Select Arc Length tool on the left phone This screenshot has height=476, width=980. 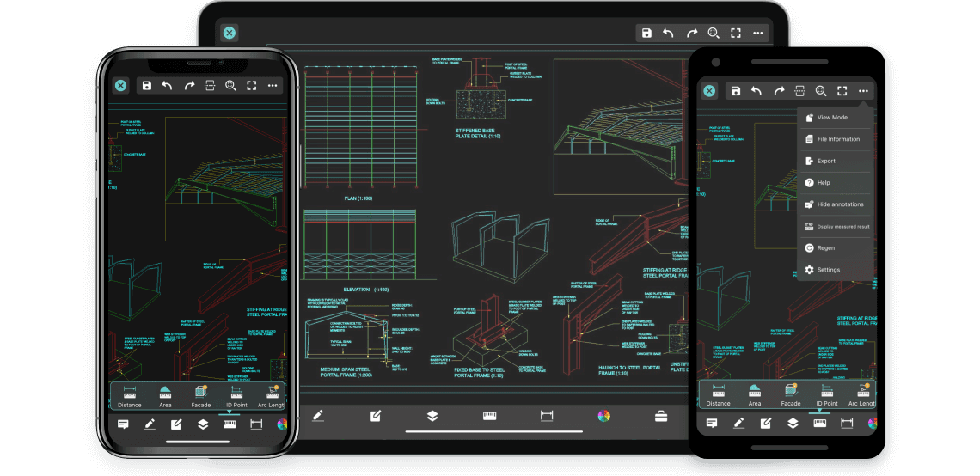pos(272,397)
